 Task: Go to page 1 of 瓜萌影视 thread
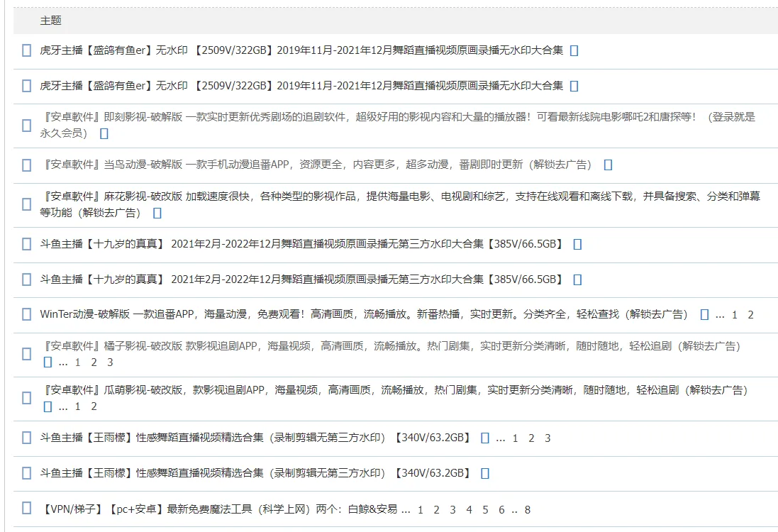click(x=77, y=407)
